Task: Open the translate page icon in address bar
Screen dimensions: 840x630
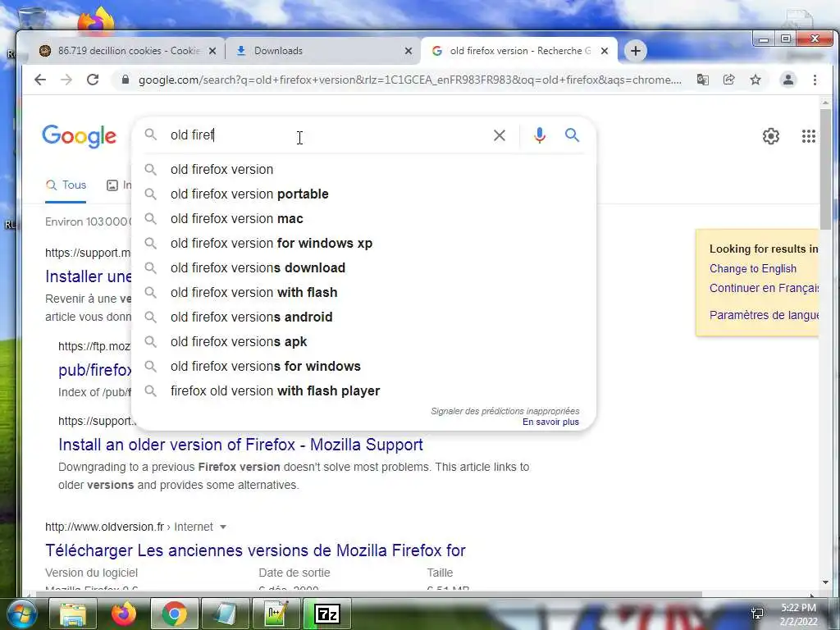Action: (x=702, y=80)
